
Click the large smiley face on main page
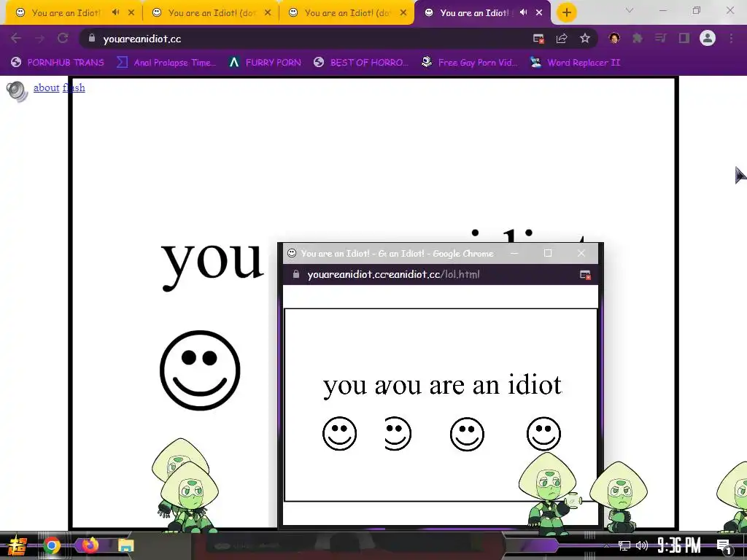(200, 370)
